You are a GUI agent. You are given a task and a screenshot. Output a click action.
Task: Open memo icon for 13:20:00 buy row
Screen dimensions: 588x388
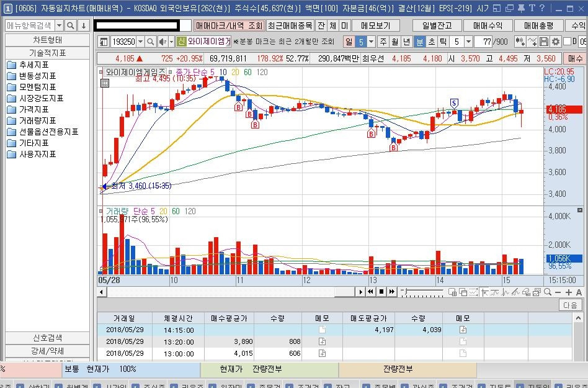tap(322, 341)
